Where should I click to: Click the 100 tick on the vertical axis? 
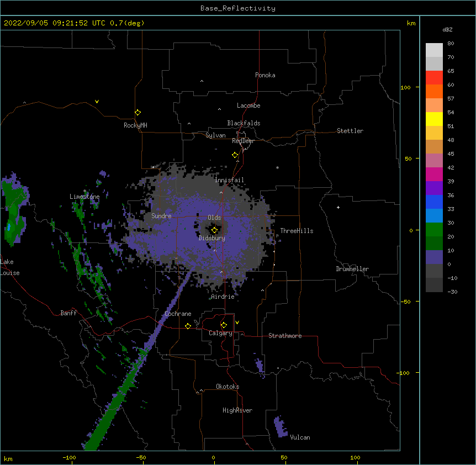(405, 87)
